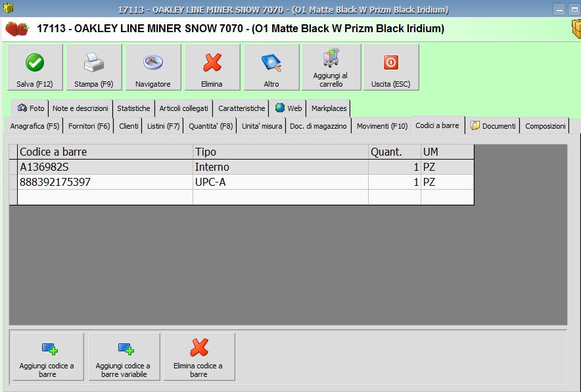Switch to Note e descrizioni tab
581x392 pixels.
tap(80, 108)
